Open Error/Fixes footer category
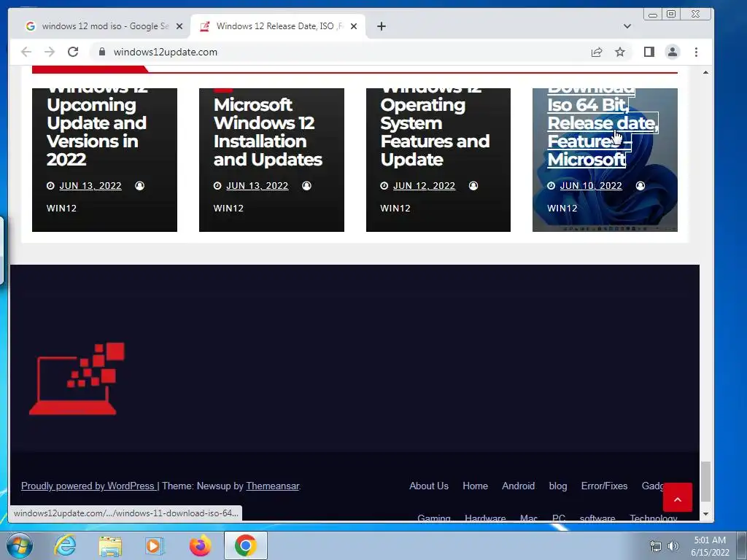Viewport: 747px width, 560px height. [604, 486]
